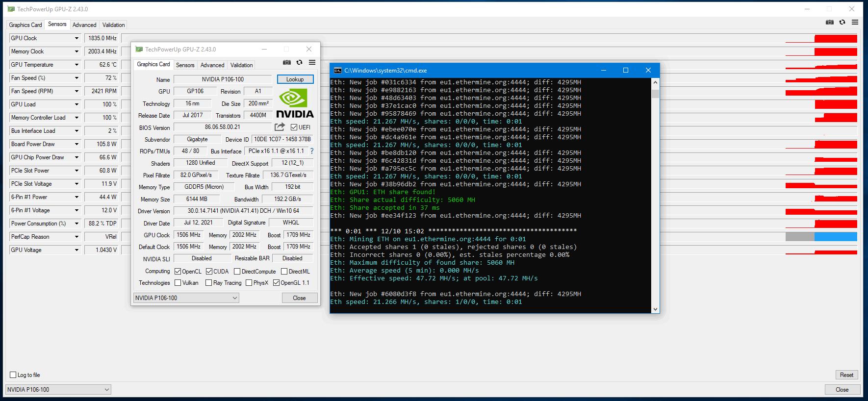Viewport: 868px width, 401px height.
Task: Toggle PhysX checkbox
Action: (249, 283)
